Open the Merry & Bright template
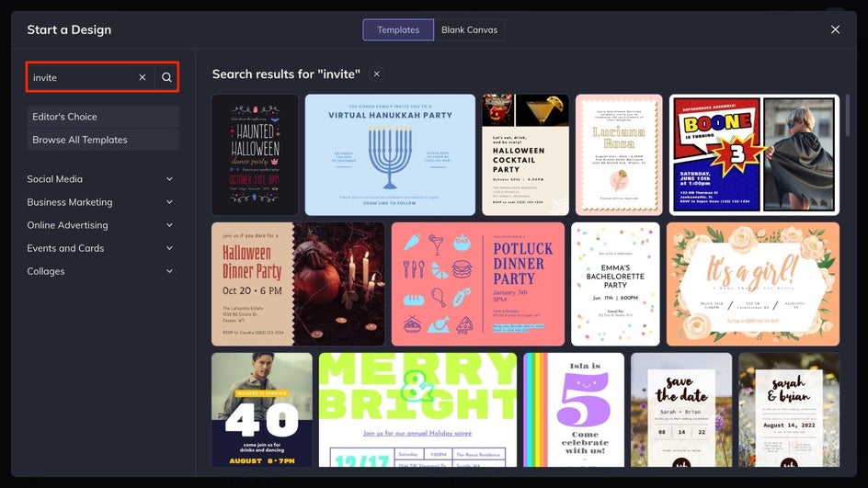Screen dimensions: 868x488 point(418,410)
